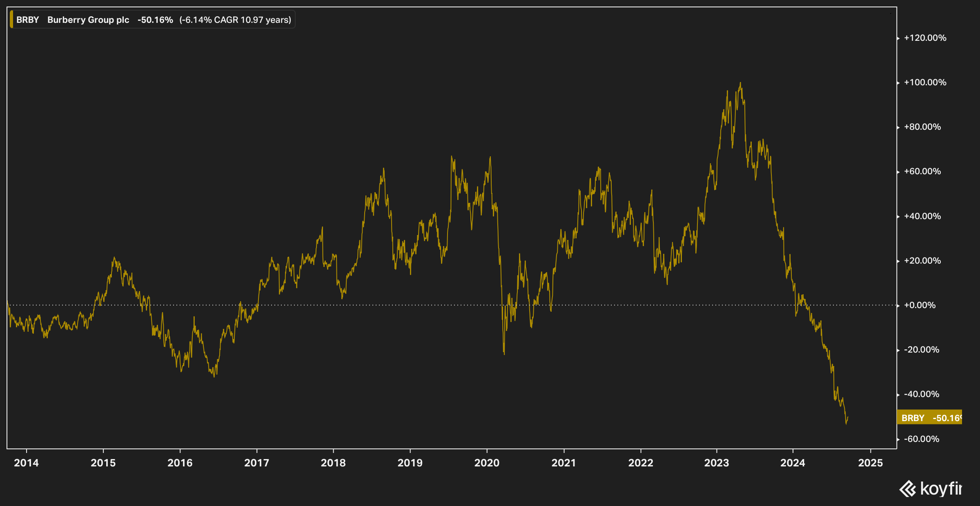Click the Koyfin logo

pyautogui.click(x=931, y=488)
